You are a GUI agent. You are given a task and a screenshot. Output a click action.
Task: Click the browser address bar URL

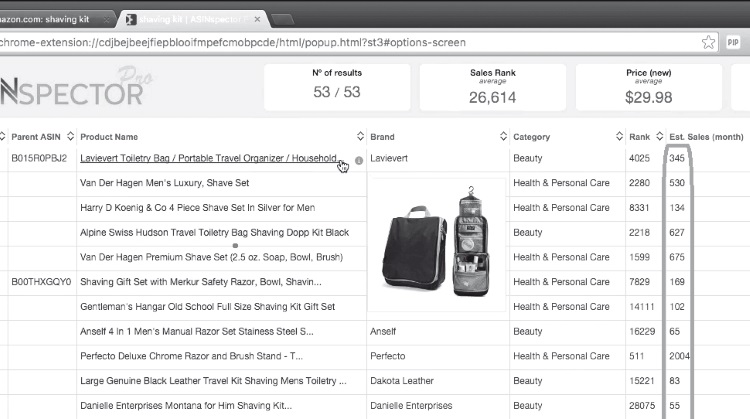tap(300, 43)
